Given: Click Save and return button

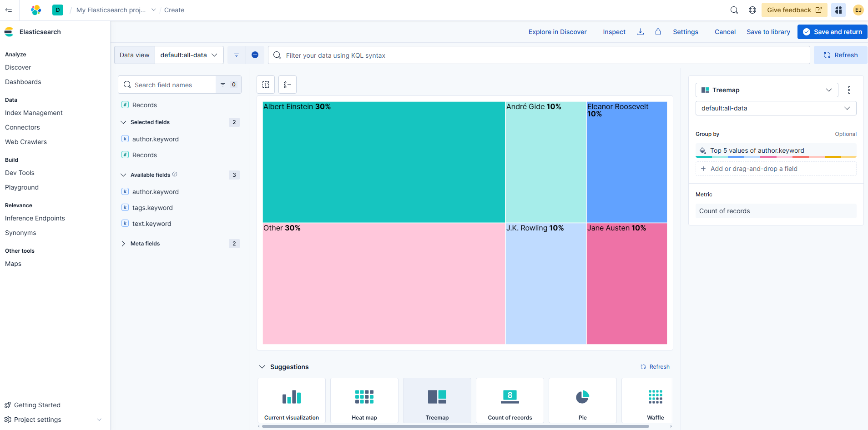Looking at the screenshot, I should tap(832, 32).
